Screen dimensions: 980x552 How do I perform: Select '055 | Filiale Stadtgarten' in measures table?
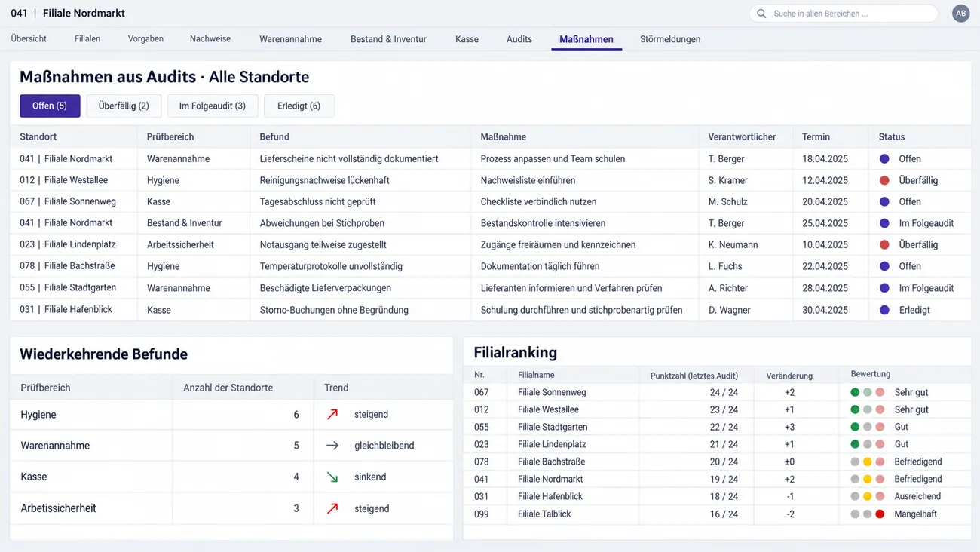pos(68,288)
